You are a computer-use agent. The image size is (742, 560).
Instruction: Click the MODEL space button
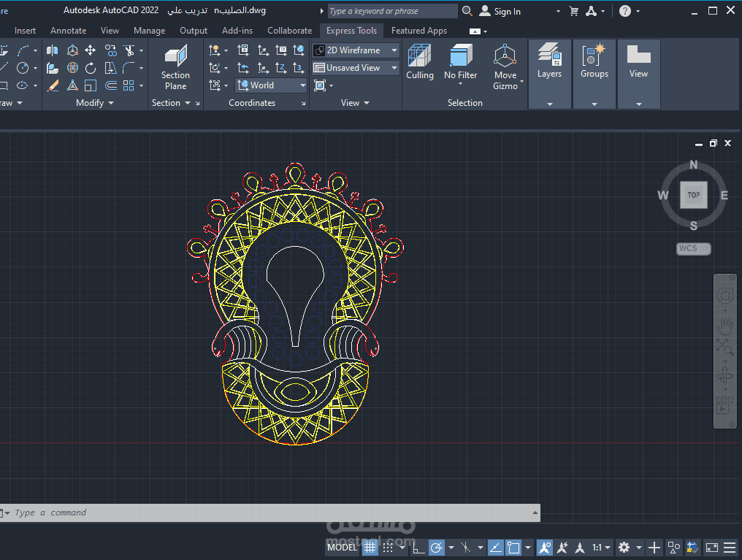click(342, 547)
